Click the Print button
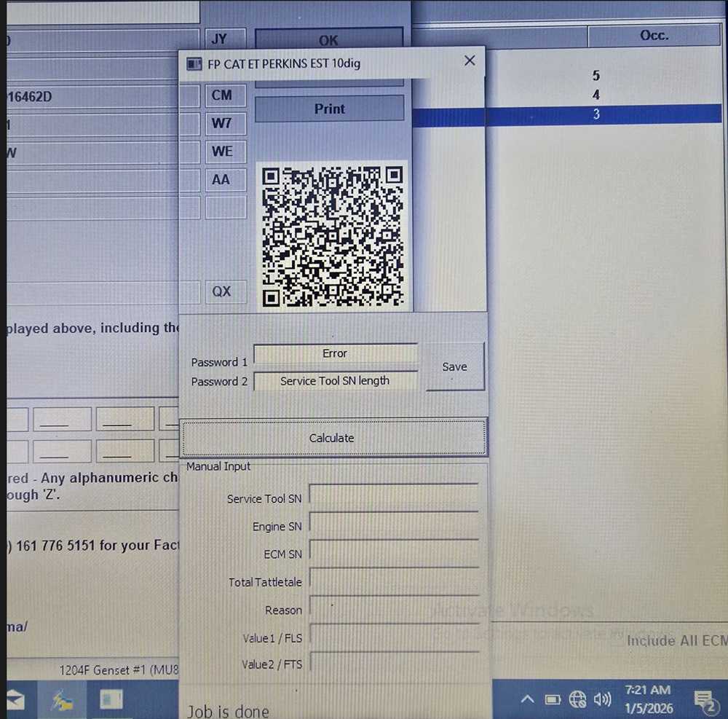 [329, 109]
